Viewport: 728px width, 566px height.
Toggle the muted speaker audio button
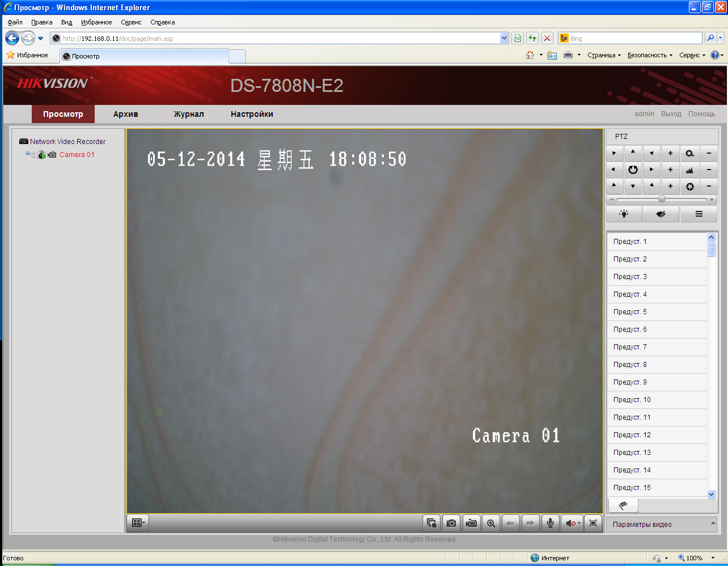click(572, 523)
